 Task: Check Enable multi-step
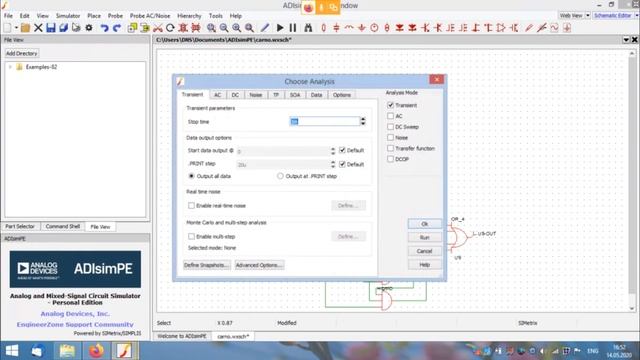pos(191,236)
